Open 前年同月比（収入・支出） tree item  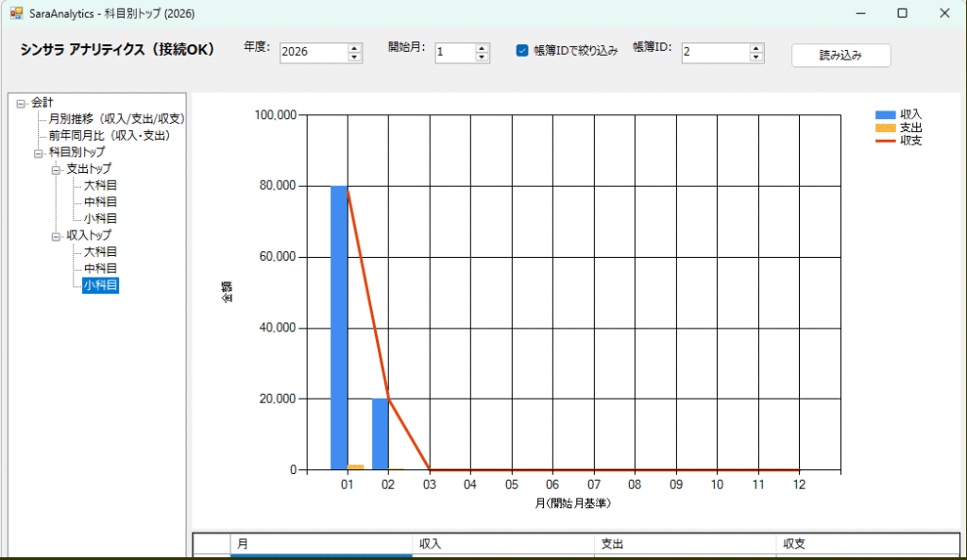[x=110, y=136]
